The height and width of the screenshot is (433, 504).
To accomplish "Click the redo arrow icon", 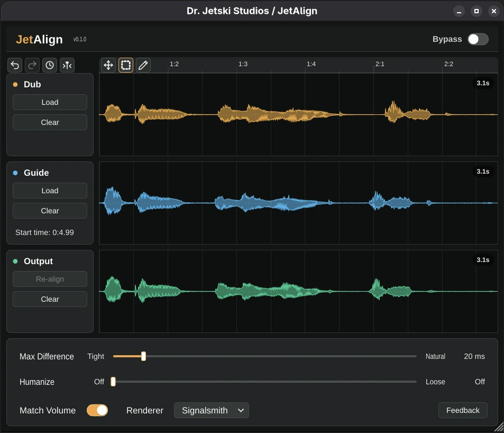I will coord(32,65).
